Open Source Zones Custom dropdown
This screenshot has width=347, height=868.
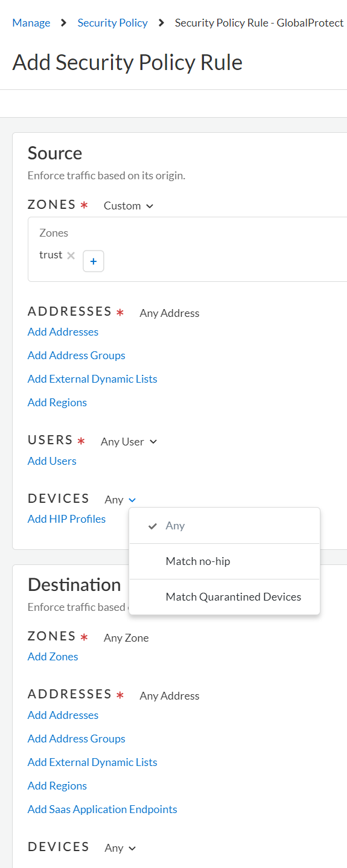point(129,206)
